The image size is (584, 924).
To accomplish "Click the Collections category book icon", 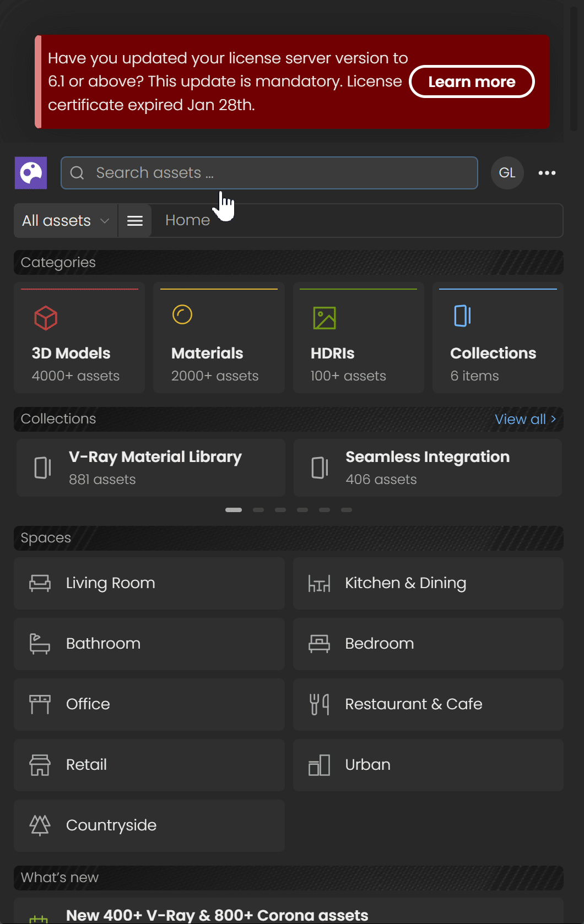I will coord(462,316).
